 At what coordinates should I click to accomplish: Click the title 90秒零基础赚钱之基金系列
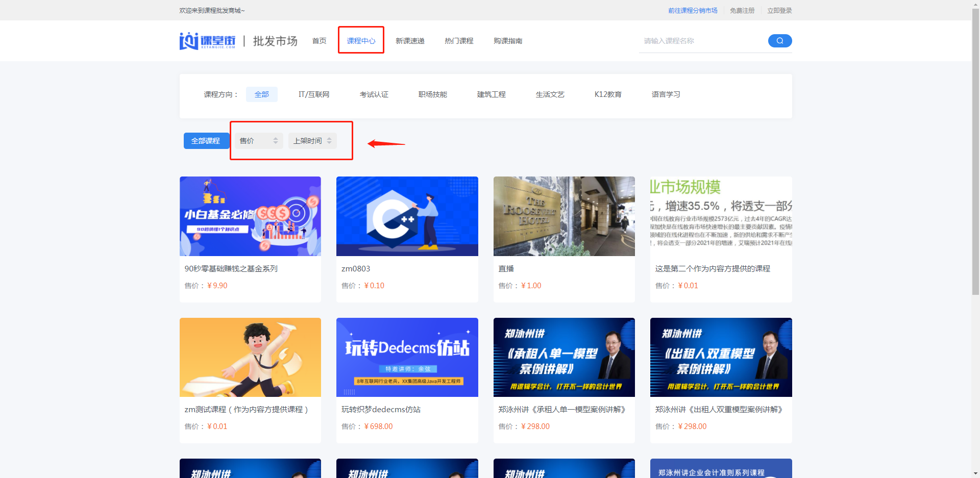[231, 269]
